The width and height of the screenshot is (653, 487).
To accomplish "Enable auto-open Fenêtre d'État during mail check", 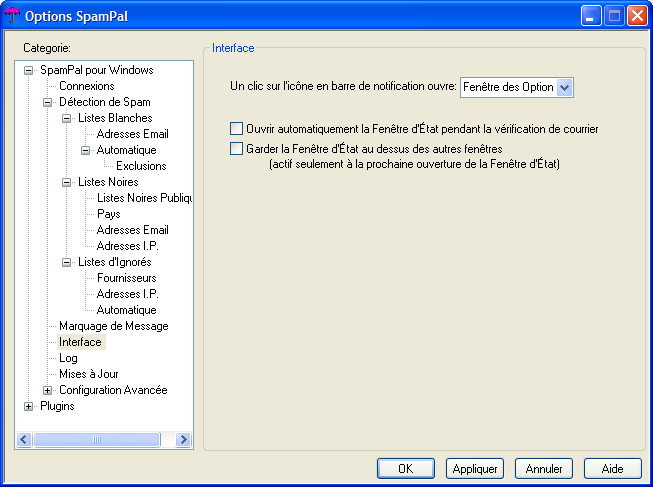I will click(236, 129).
